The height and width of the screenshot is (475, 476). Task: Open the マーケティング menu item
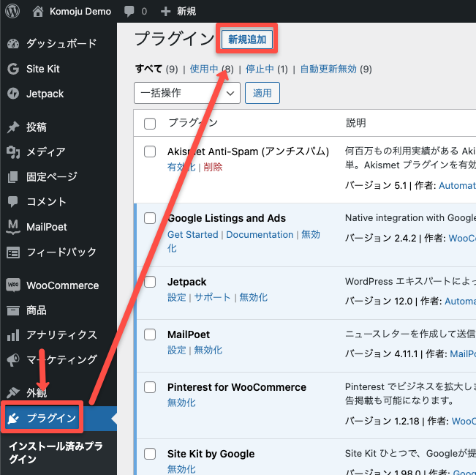tap(58, 360)
